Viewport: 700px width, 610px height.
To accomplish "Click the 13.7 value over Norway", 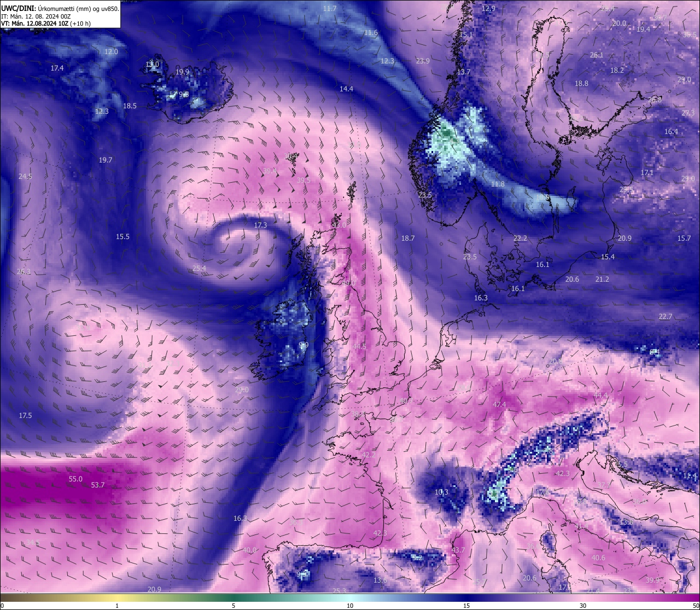I will (x=464, y=72).
